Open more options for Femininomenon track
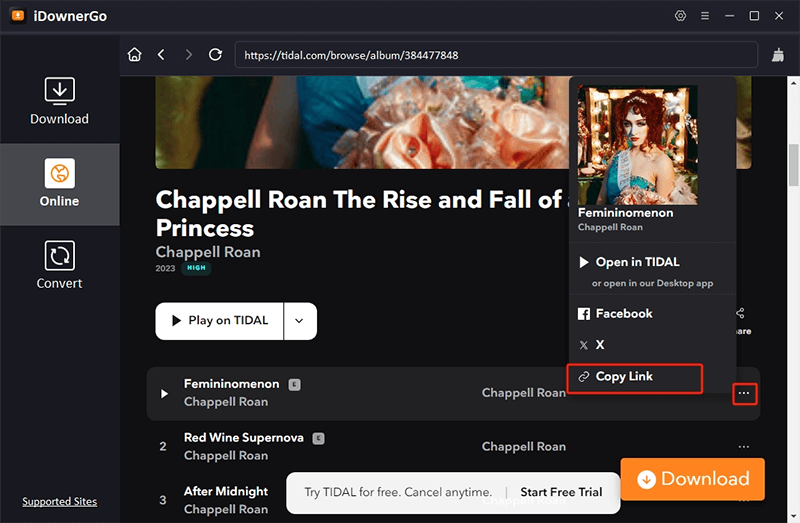The width and height of the screenshot is (800, 523). point(744,394)
